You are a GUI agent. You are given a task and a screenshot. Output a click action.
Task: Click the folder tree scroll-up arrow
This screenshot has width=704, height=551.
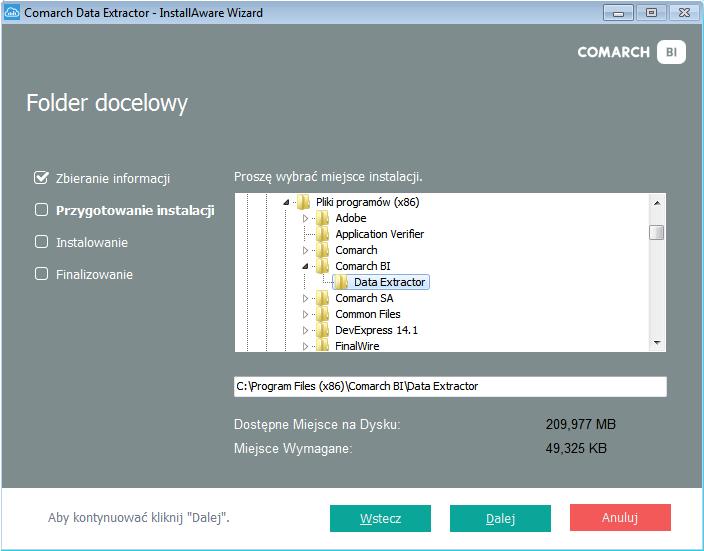click(x=657, y=203)
